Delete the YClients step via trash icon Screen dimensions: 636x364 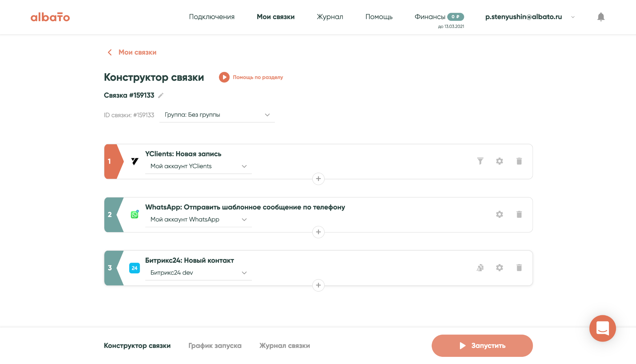pyautogui.click(x=519, y=161)
